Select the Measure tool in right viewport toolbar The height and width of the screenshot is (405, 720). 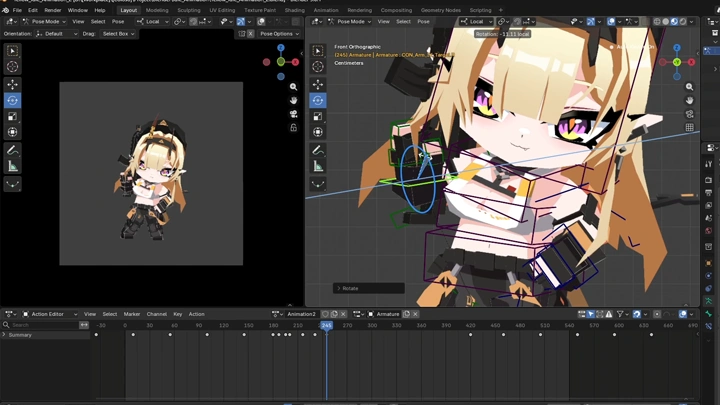tap(318, 166)
